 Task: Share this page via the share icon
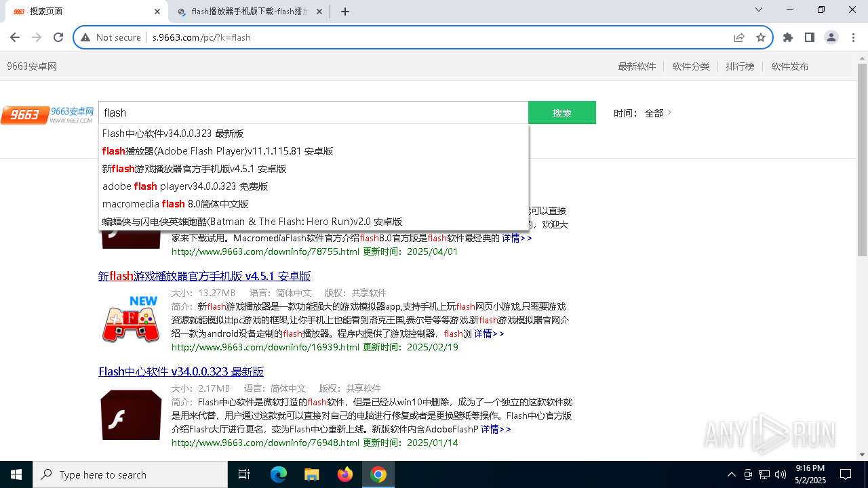click(x=739, y=37)
